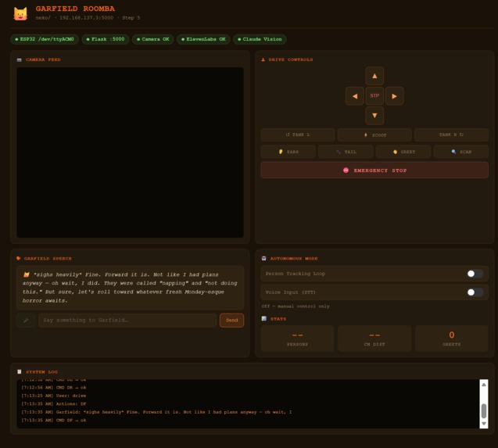Reverse with the down arrow
The width and height of the screenshot is (498, 448).
[374, 116]
